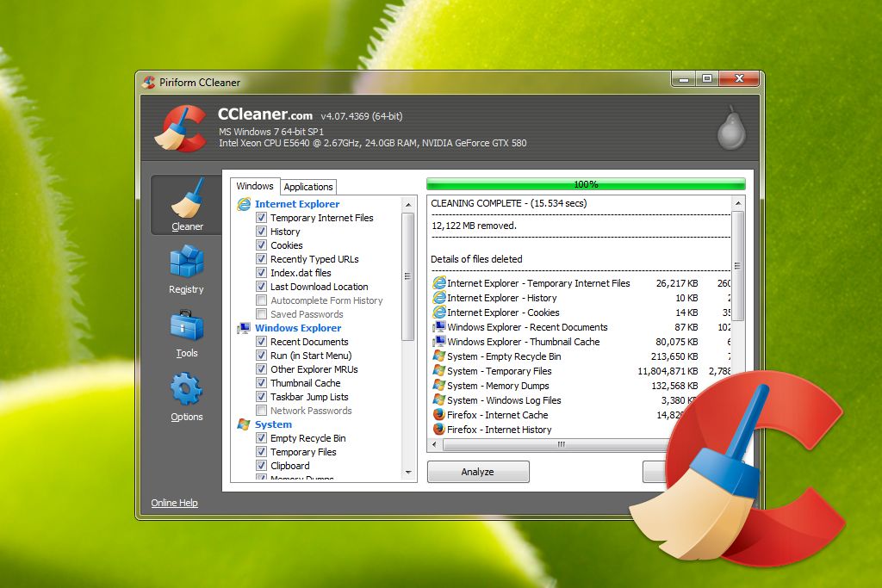This screenshot has height=588, width=882.
Task: Click the '213,650 KB' size value
Action: [674, 356]
